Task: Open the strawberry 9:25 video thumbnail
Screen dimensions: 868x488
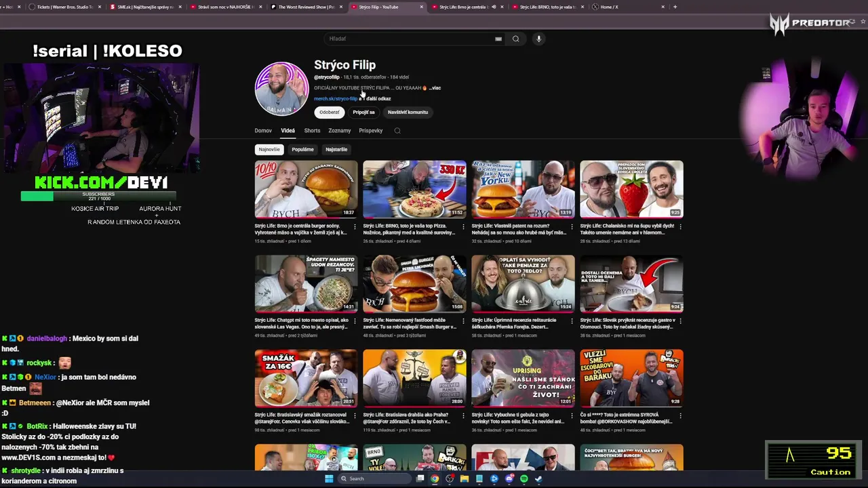Action: [631, 189]
